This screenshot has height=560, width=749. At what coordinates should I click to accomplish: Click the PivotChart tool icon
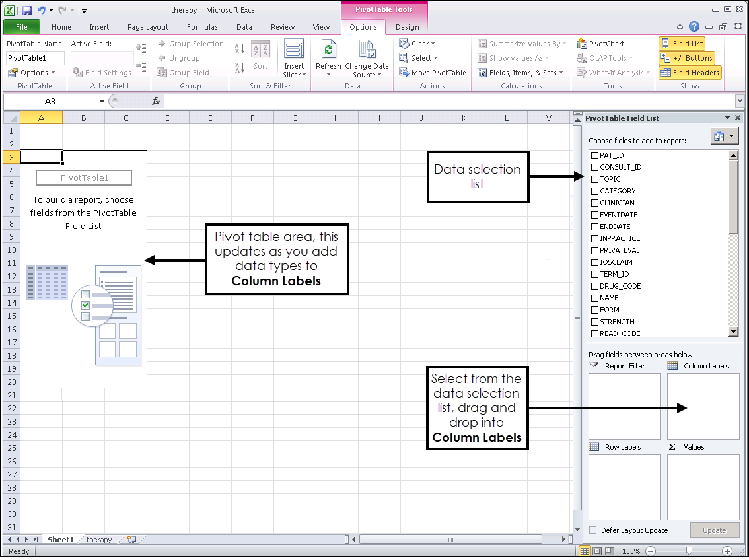582,44
